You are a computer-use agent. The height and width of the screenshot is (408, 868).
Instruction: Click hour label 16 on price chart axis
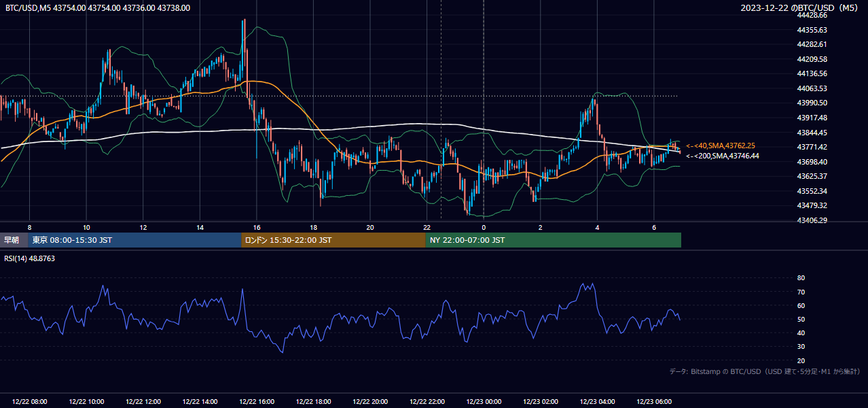click(x=257, y=227)
